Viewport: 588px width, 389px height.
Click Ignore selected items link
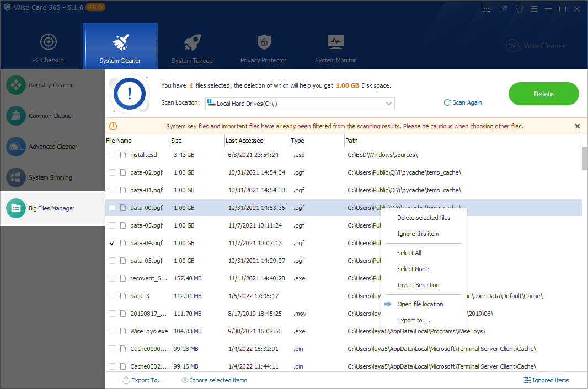click(x=218, y=380)
